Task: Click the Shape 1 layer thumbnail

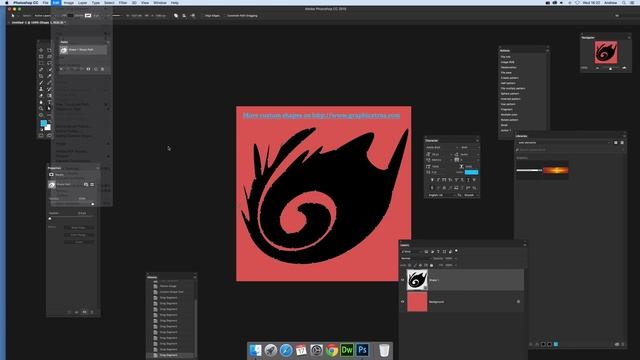Action: [x=417, y=280]
